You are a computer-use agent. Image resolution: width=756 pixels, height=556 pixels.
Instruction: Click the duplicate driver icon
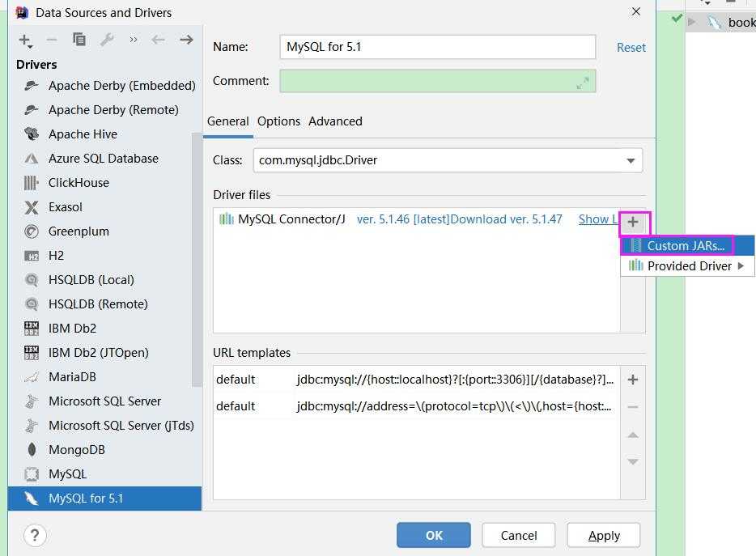[x=79, y=39]
